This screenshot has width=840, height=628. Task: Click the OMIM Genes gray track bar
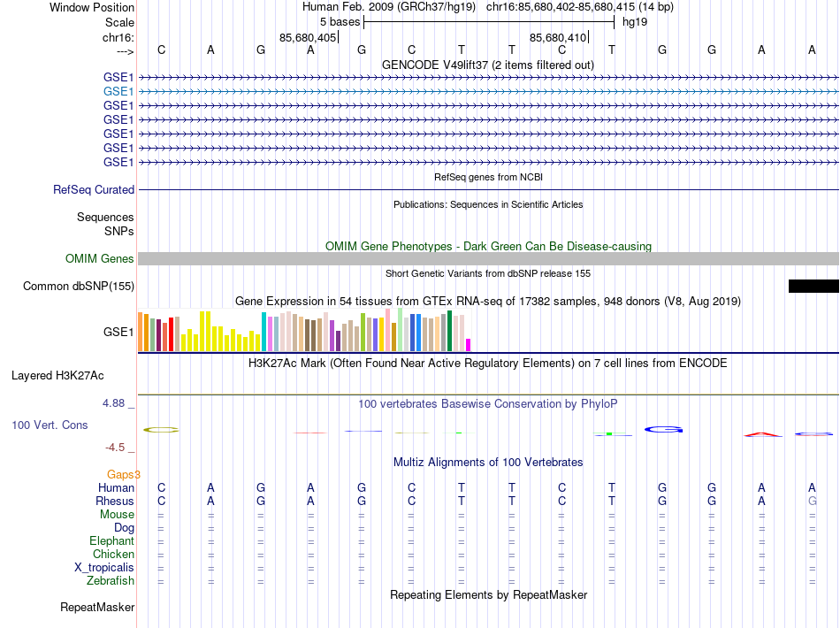tap(488, 259)
